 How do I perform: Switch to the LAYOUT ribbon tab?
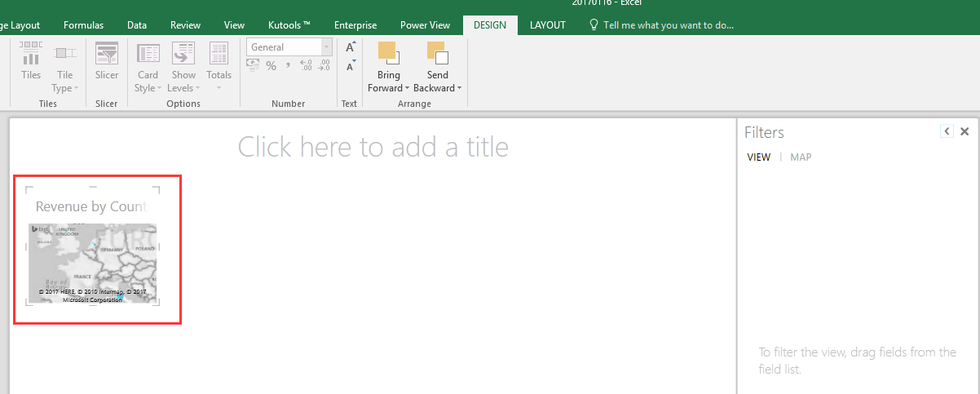(547, 25)
